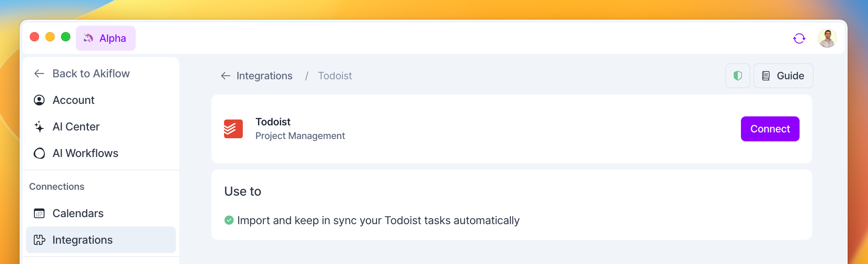Click the Project Management label
The image size is (868, 264).
click(300, 136)
